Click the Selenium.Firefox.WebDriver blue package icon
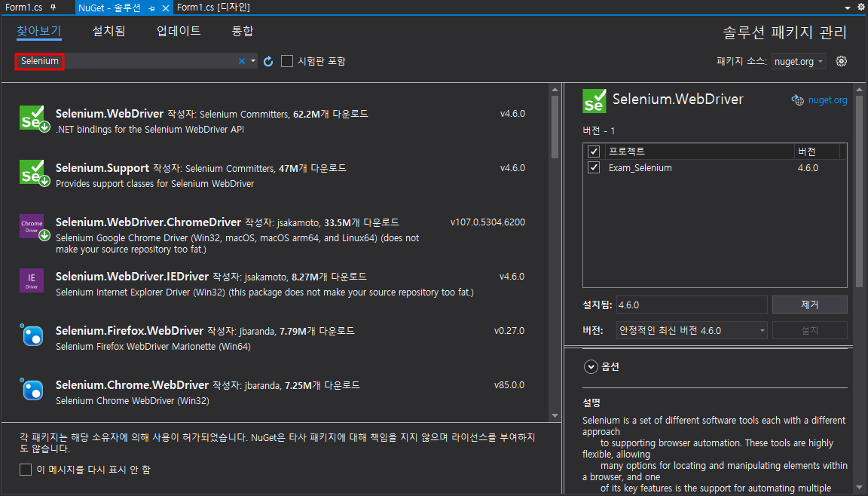 (x=32, y=335)
